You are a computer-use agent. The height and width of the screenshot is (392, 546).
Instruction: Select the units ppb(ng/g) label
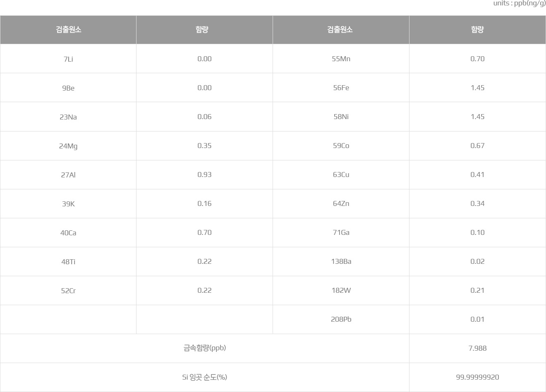pos(520,3)
